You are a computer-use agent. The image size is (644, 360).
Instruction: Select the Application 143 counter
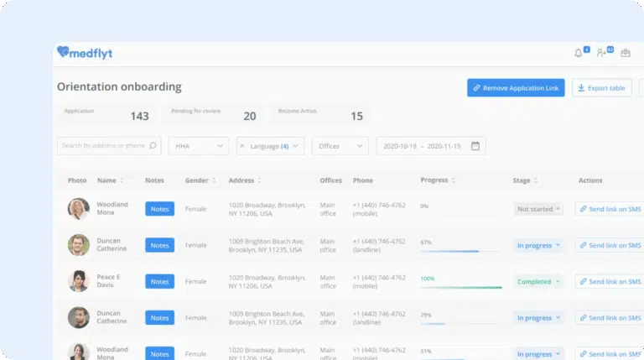point(106,114)
